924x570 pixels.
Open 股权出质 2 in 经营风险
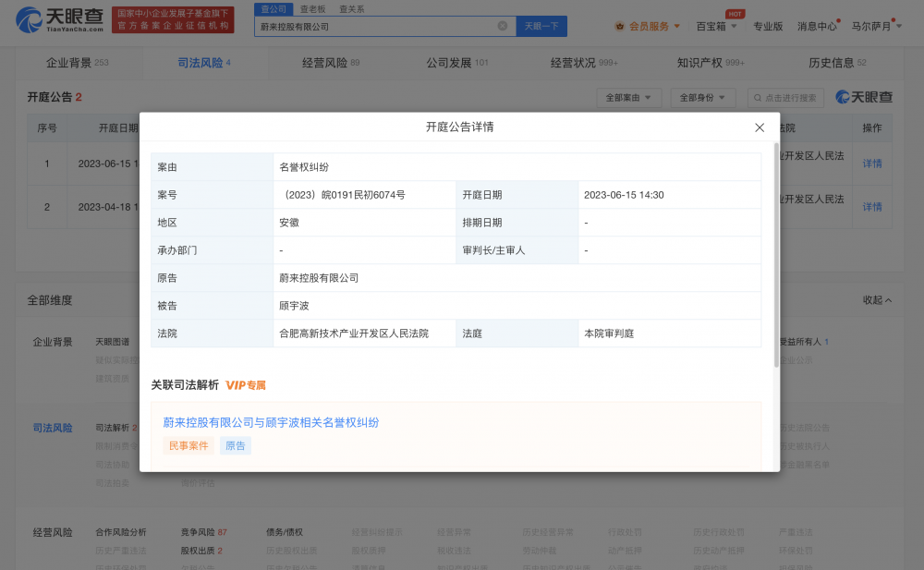tap(201, 551)
